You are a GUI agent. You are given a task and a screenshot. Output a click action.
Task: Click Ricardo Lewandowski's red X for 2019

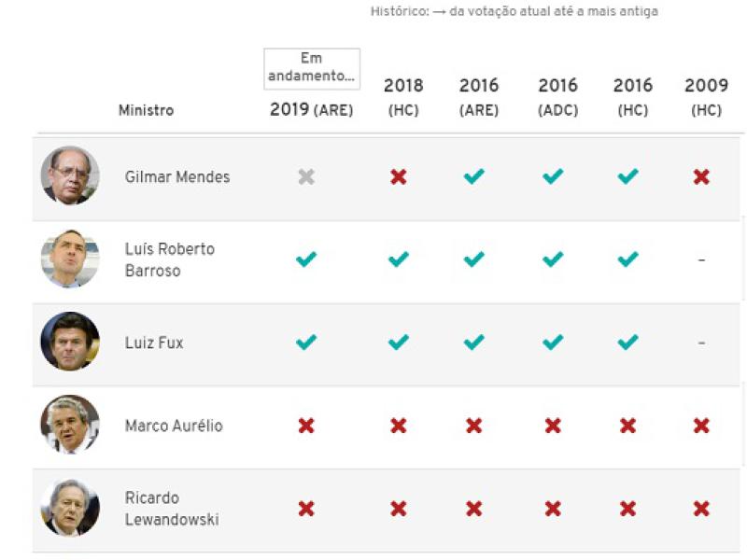pyautogui.click(x=306, y=509)
